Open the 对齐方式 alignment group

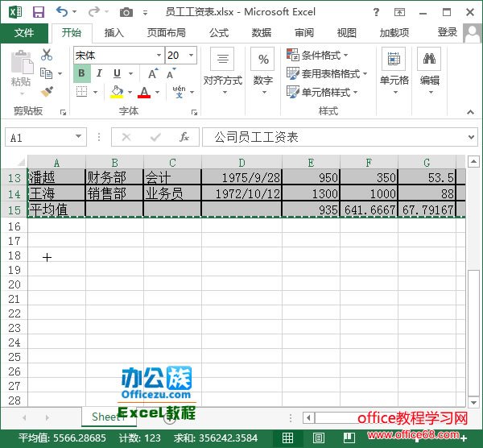[x=223, y=72]
